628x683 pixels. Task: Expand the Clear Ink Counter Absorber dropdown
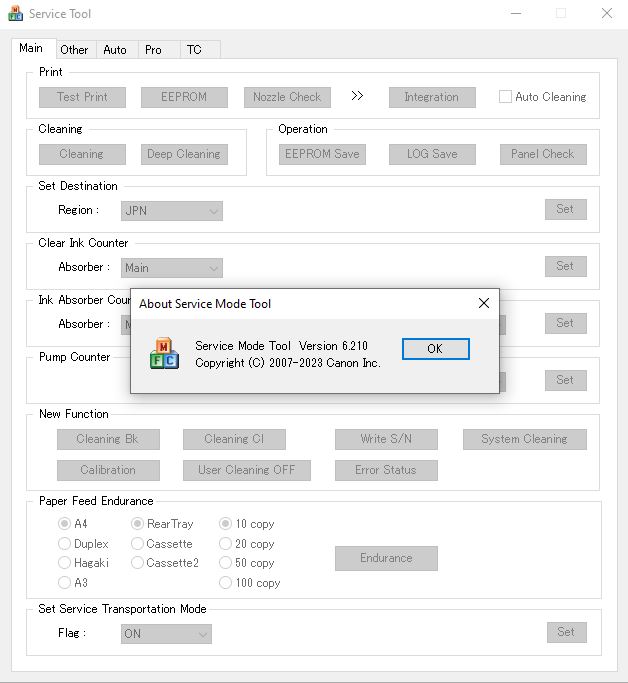[172, 268]
